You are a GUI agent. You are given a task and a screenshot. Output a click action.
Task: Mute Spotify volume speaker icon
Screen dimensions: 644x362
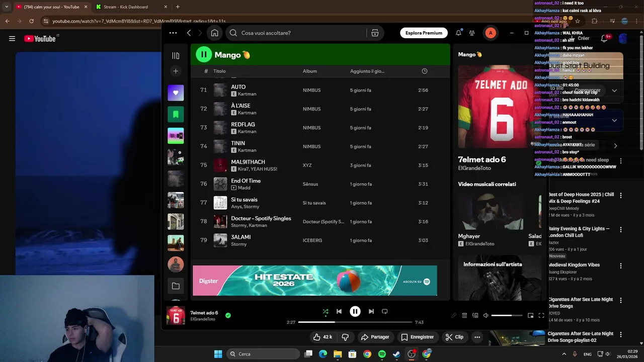tap(486, 315)
